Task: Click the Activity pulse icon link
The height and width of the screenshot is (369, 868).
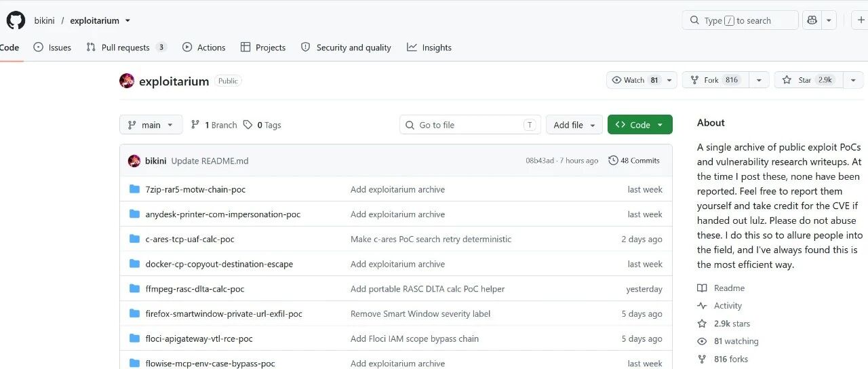Action: point(703,306)
